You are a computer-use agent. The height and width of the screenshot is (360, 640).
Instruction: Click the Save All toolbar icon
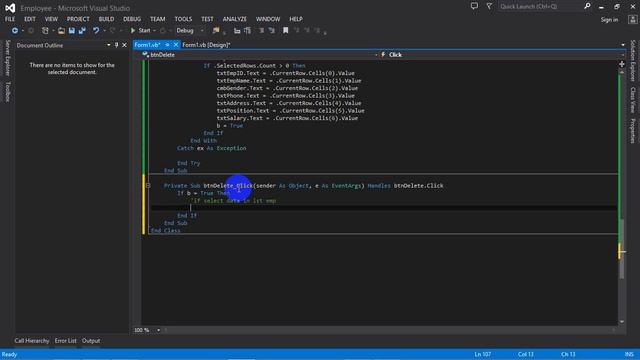click(x=82, y=31)
